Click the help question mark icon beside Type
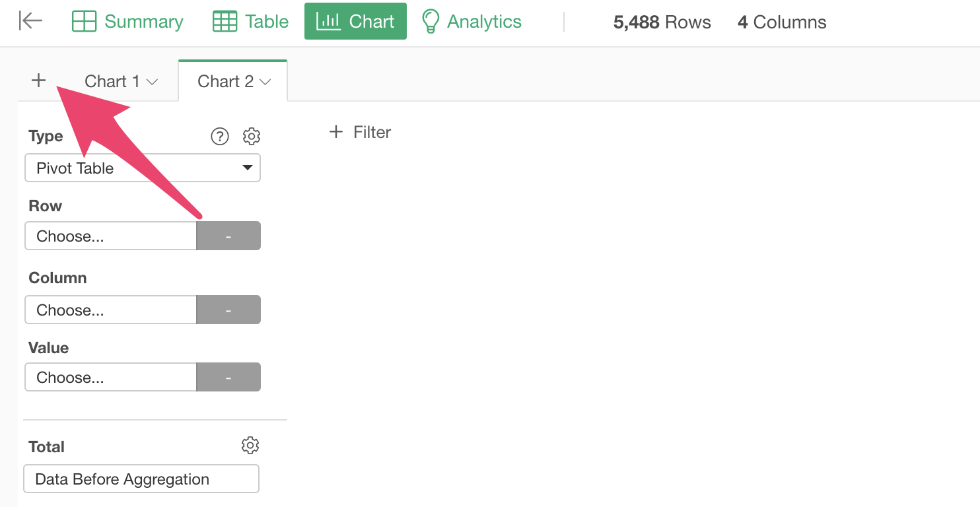Viewport: 980px width, 507px height. pos(219,136)
